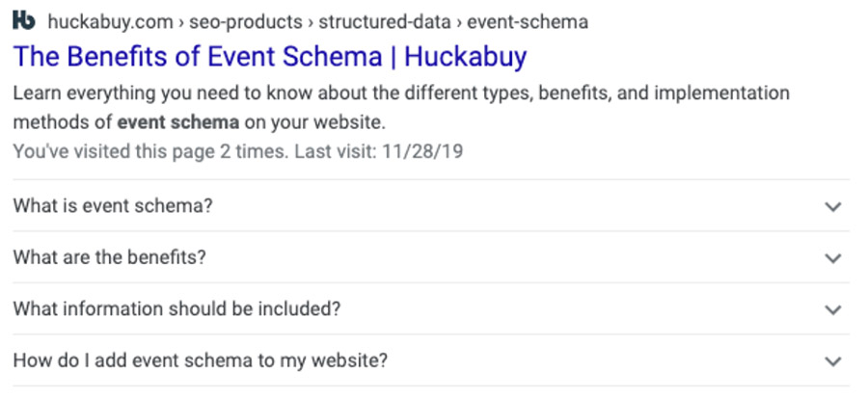
Task: Click chevron beside "What information should be included?"
Action: (x=832, y=309)
